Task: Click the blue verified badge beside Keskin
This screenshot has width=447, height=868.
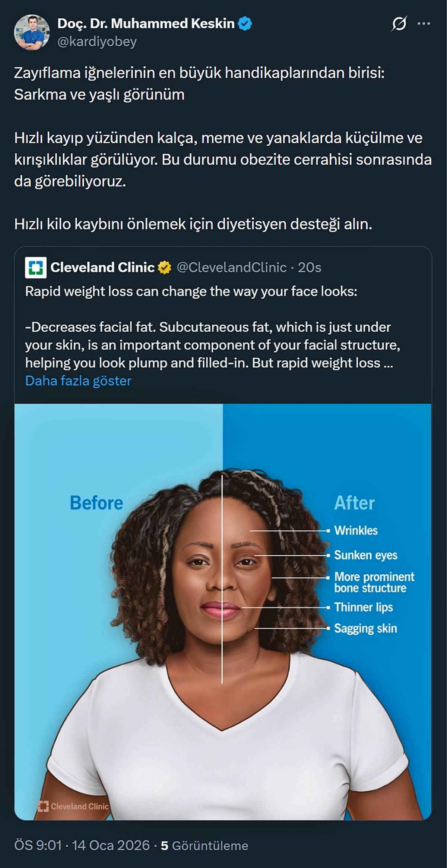Action: pos(245,23)
